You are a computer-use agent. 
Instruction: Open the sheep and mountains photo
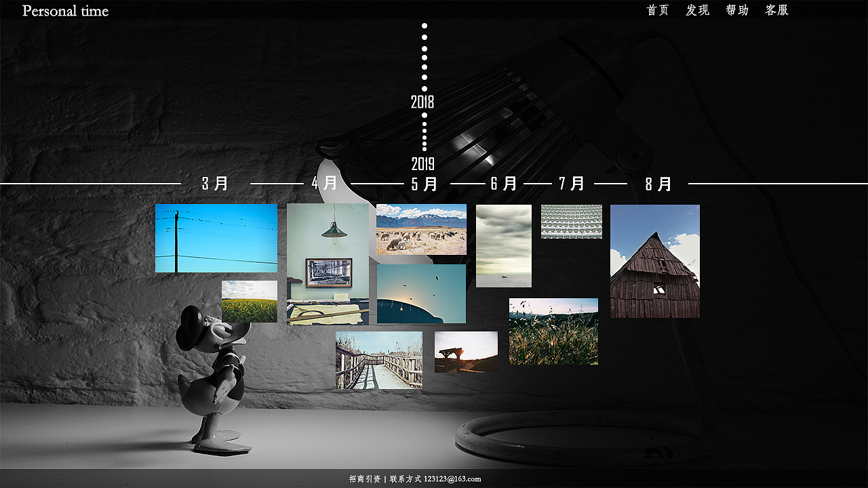coord(421,229)
